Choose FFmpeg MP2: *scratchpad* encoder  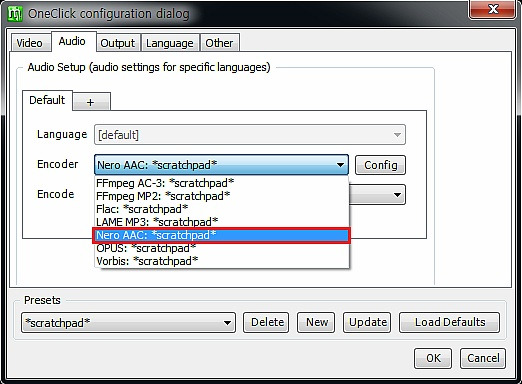[x=222, y=196]
